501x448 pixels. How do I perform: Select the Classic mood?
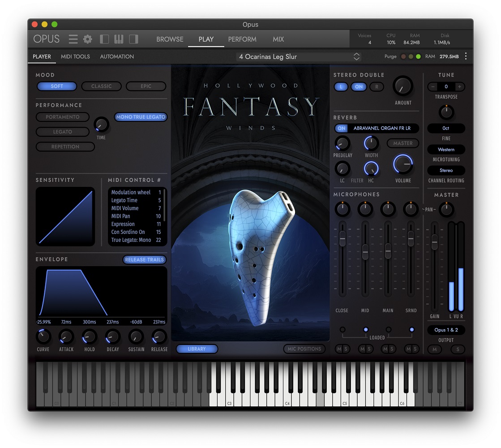101,86
